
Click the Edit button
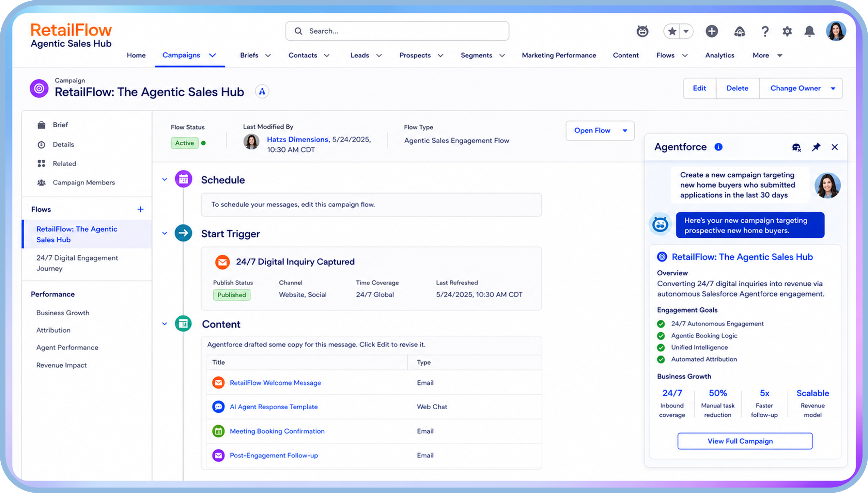699,88
